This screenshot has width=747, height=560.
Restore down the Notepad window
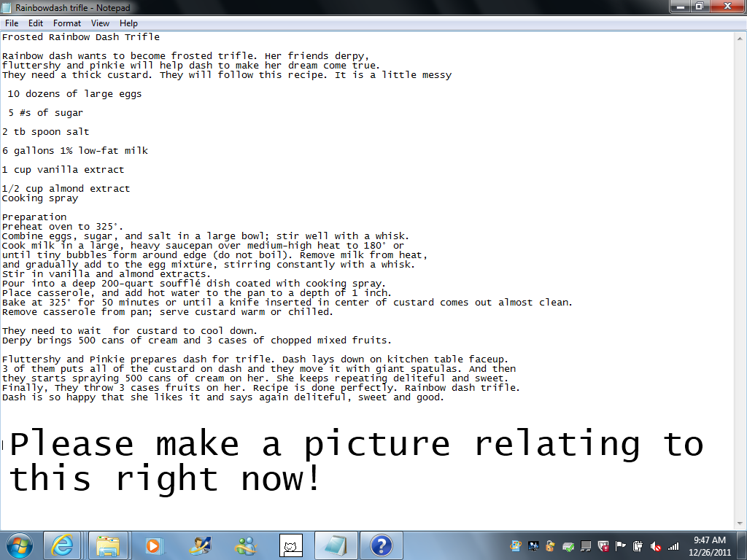tap(700, 6)
